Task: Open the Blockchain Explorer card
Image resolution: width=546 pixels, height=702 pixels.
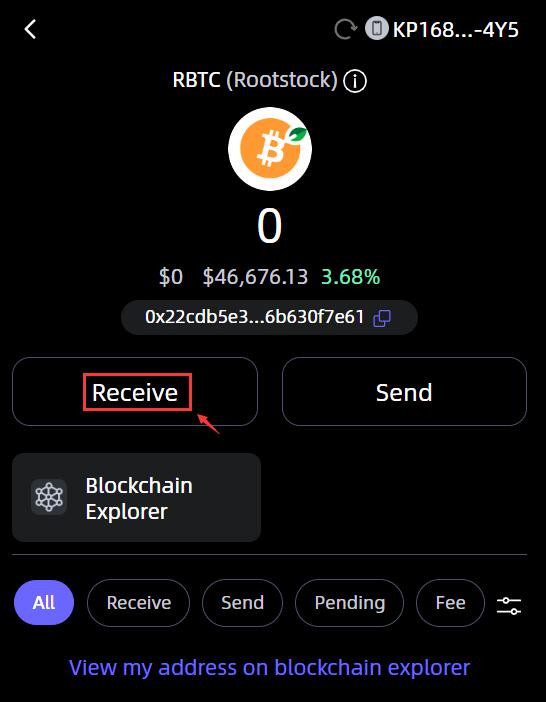Action: 136,497
